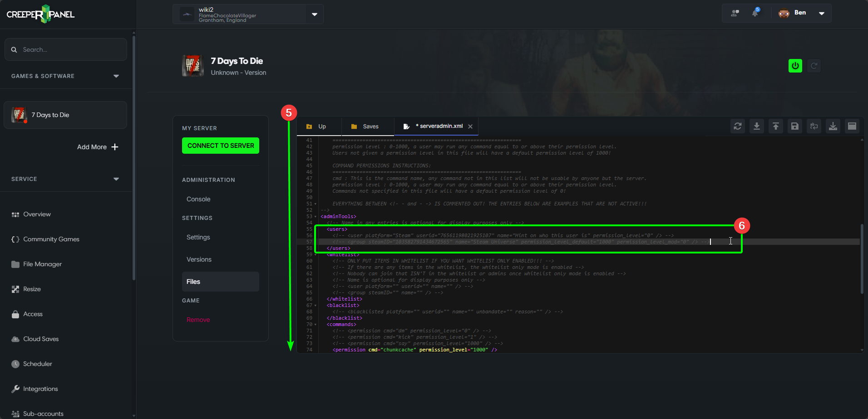868x419 pixels.
Task: Click the closing </users> tag on line 58
Action: (339, 248)
